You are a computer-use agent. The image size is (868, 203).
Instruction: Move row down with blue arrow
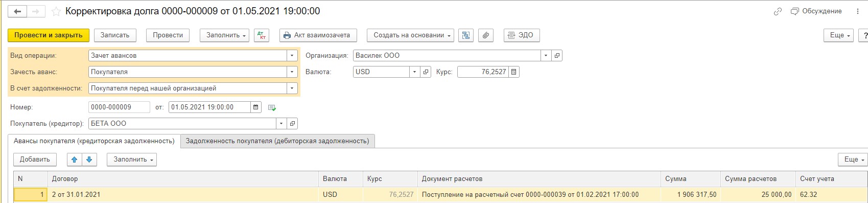(89, 160)
